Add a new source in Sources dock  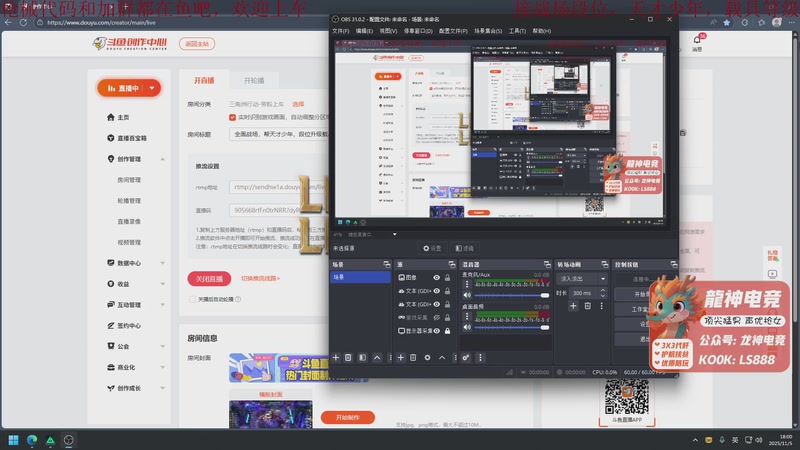coord(401,358)
